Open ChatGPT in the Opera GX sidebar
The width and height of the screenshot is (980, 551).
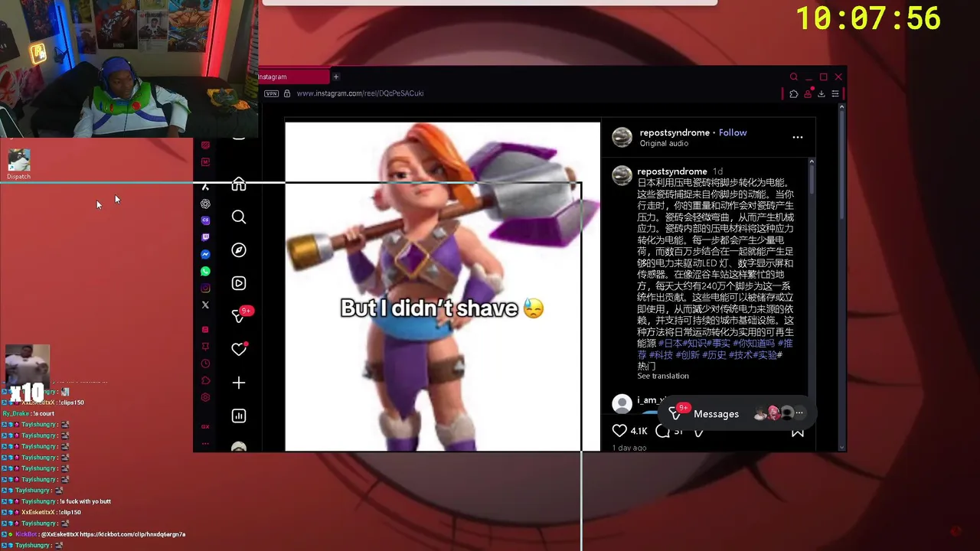click(x=205, y=204)
